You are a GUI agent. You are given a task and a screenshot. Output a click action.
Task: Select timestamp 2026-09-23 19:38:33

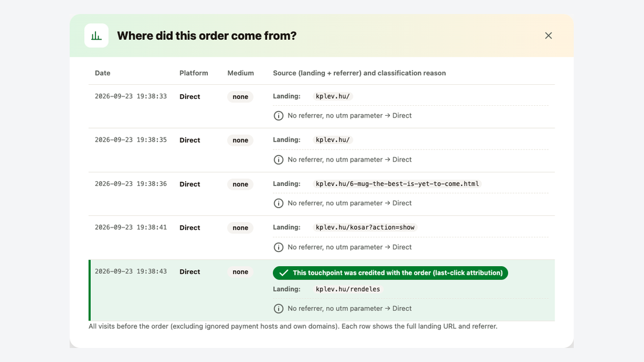coord(131,96)
